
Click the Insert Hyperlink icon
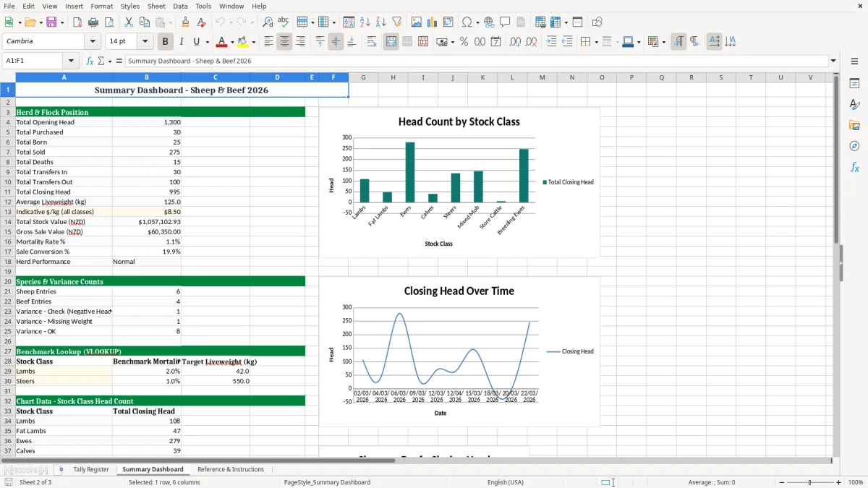(489, 22)
